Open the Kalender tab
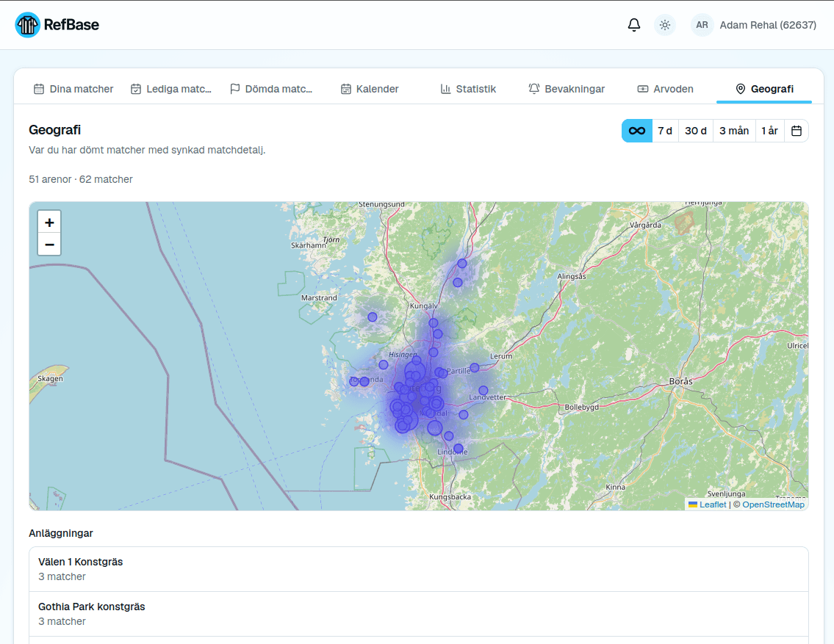The height and width of the screenshot is (644, 834). tap(370, 89)
